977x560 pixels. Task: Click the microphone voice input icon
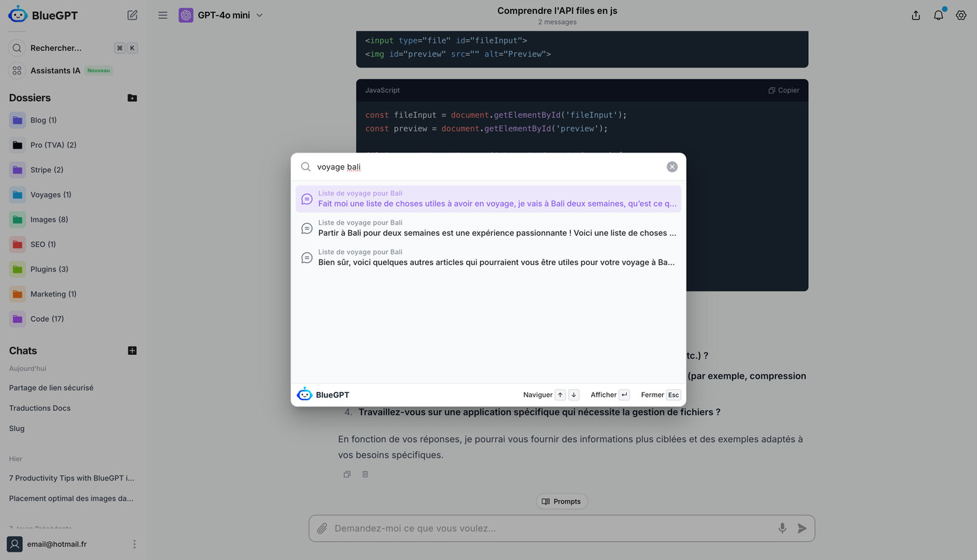point(782,529)
